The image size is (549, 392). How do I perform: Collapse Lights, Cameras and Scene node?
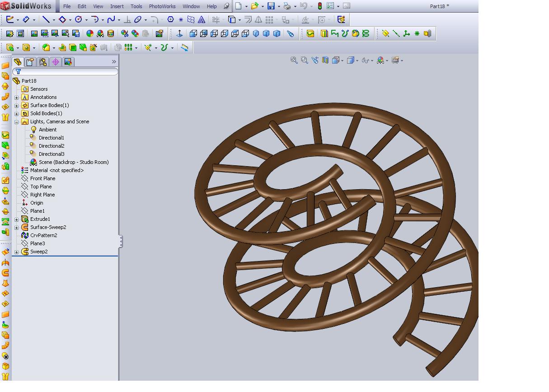pos(17,121)
